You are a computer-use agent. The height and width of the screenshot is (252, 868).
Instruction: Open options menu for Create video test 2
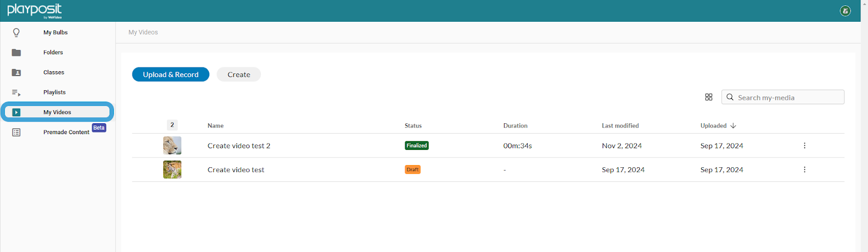click(805, 146)
